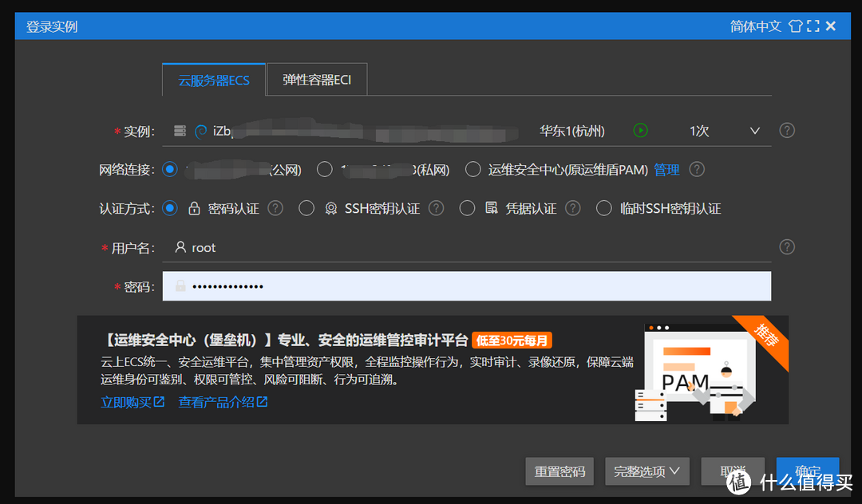The image size is (862, 504).
Task: Open the 1次 session count dropdown
Action: point(753,130)
